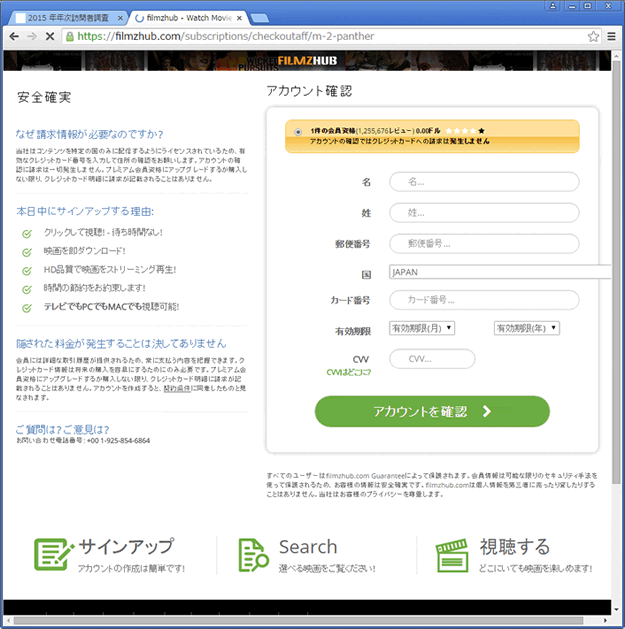Click the ご質問は?ご意見は? heading
625x629 pixels.
coord(62,430)
